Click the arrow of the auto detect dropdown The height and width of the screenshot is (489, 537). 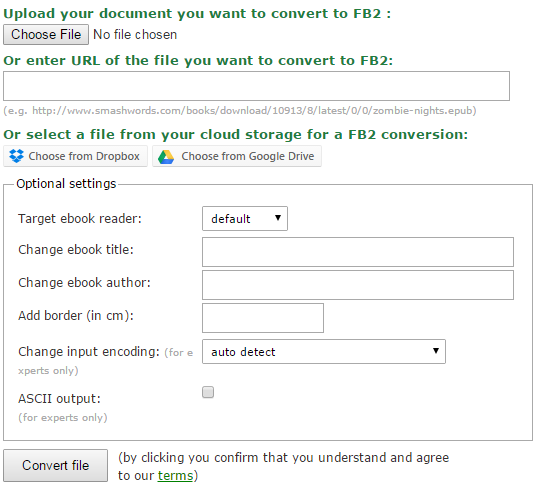point(436,350)
